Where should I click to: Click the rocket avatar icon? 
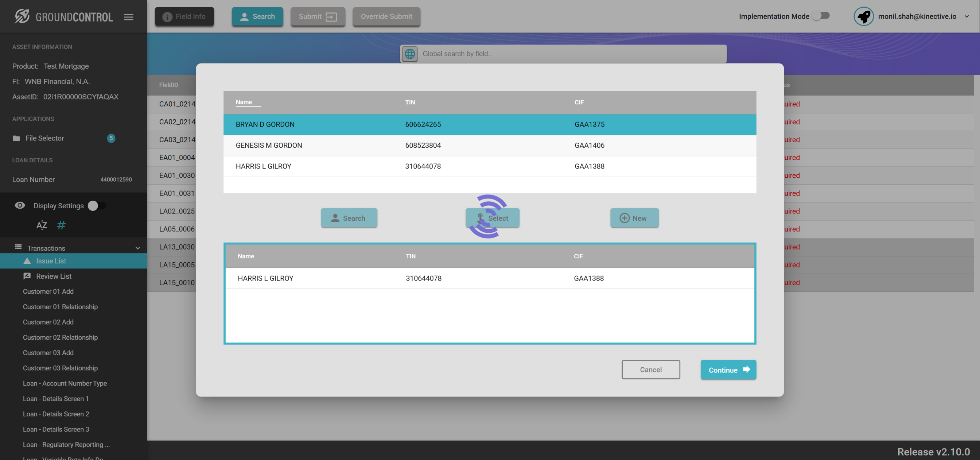(863, 16)
